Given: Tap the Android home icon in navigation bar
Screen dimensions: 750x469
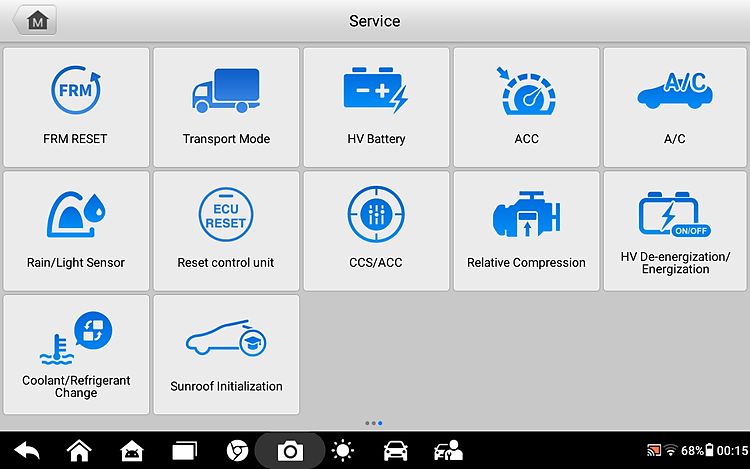Looking at the screenshot, I should [79, 451].
